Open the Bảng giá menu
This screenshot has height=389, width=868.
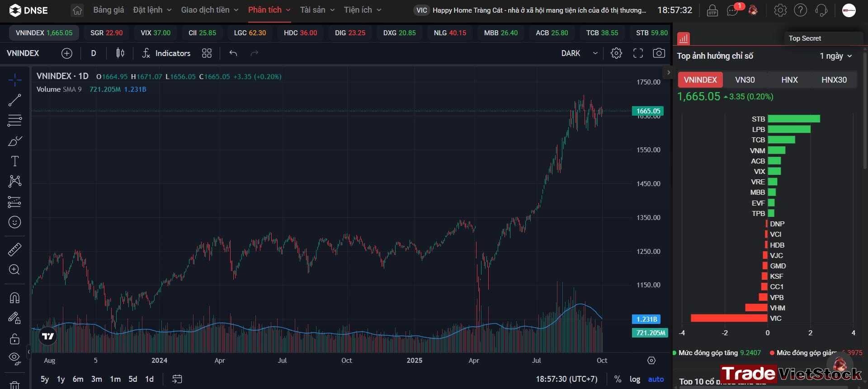pos(108,10)
